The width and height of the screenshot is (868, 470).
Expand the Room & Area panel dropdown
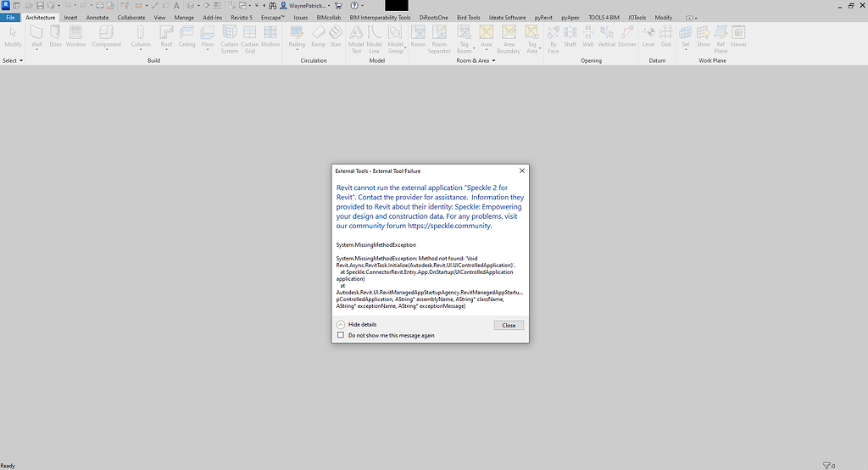click(x=476, y=60)
